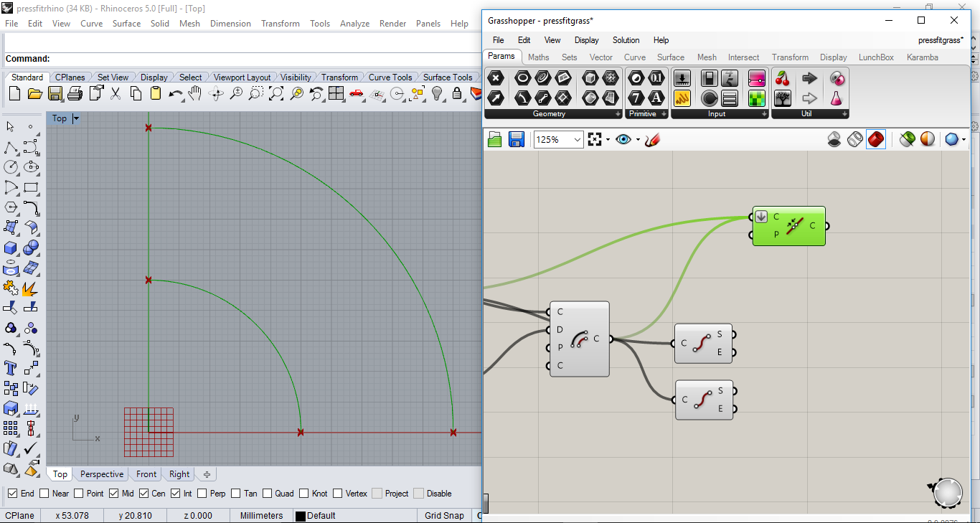Select the Text tool in left sidebar
This screenshot has width=980, height=523.
11,368
